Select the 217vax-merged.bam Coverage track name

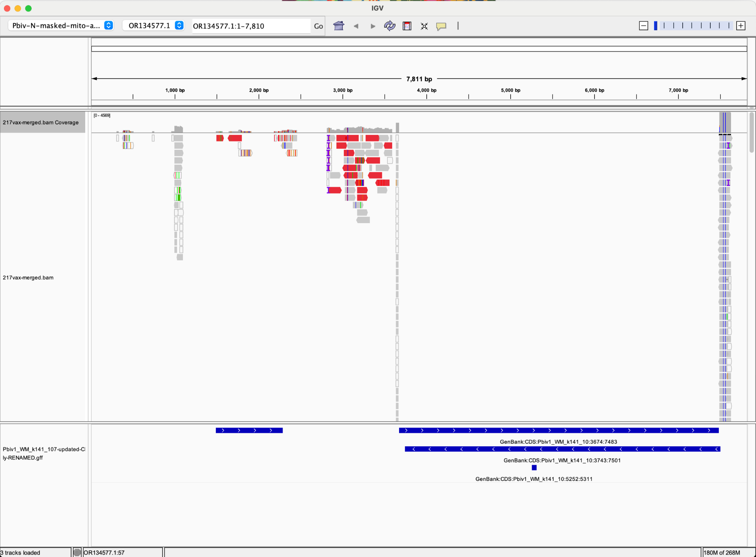pos(41,122)
